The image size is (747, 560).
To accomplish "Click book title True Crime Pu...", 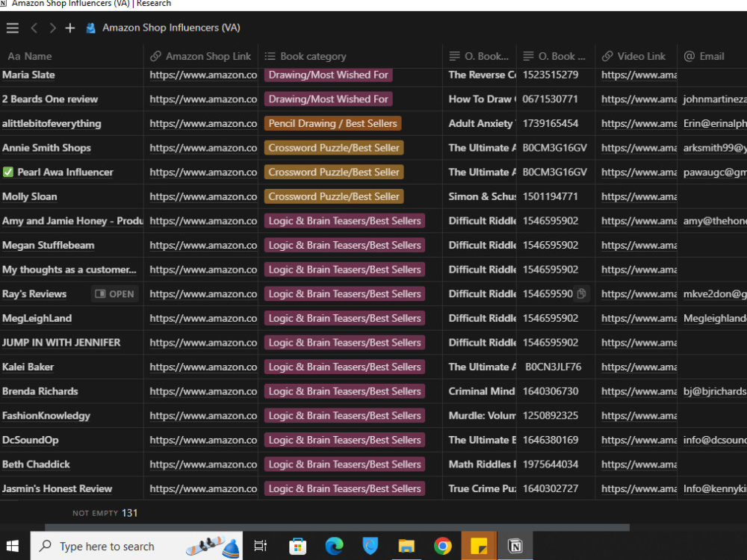I will (482, 488).
